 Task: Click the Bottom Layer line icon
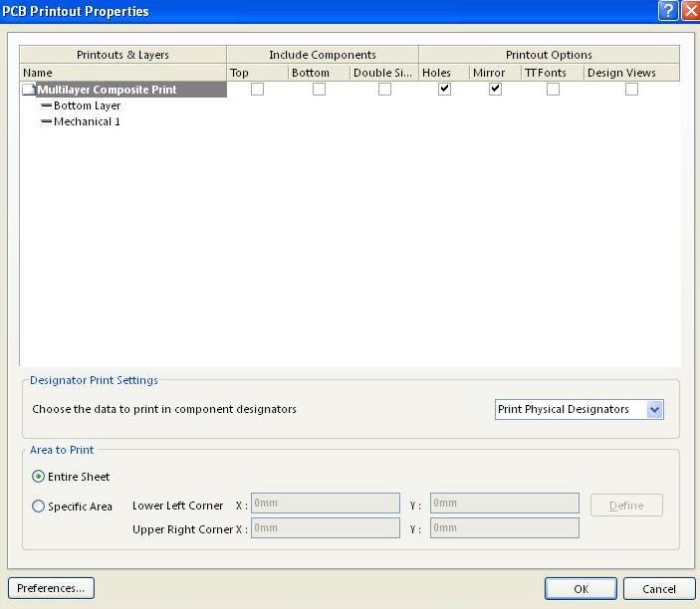(x=46, y=105)
